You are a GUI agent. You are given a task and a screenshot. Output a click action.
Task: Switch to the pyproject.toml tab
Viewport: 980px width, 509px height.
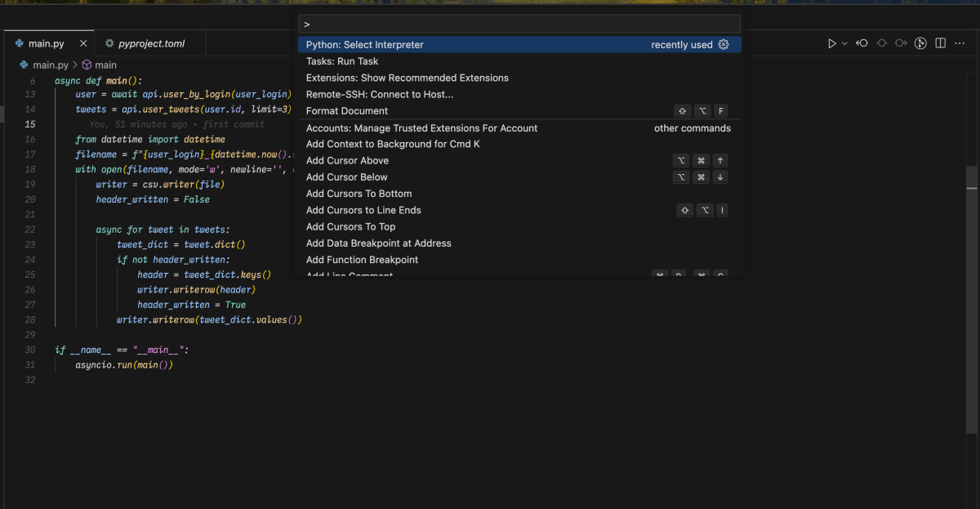(x=150, y=43)
